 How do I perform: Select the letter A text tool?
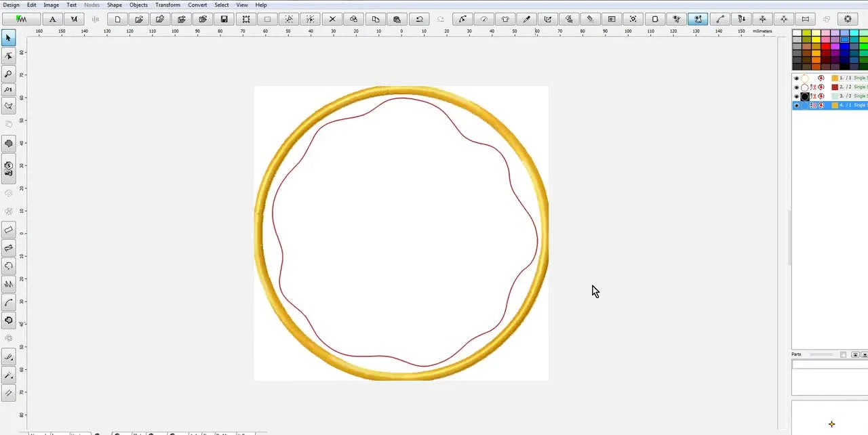click(x=53, y=19)
